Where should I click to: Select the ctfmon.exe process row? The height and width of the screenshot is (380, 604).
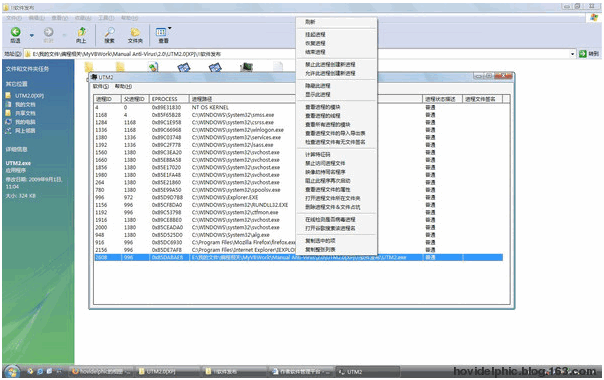pos(299,212)
